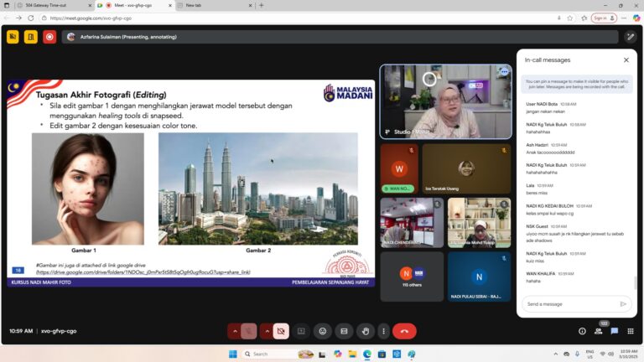The height and width of the screenshot is (362, 644).
Task: Click the red leave call button
Action: point(404,331)
